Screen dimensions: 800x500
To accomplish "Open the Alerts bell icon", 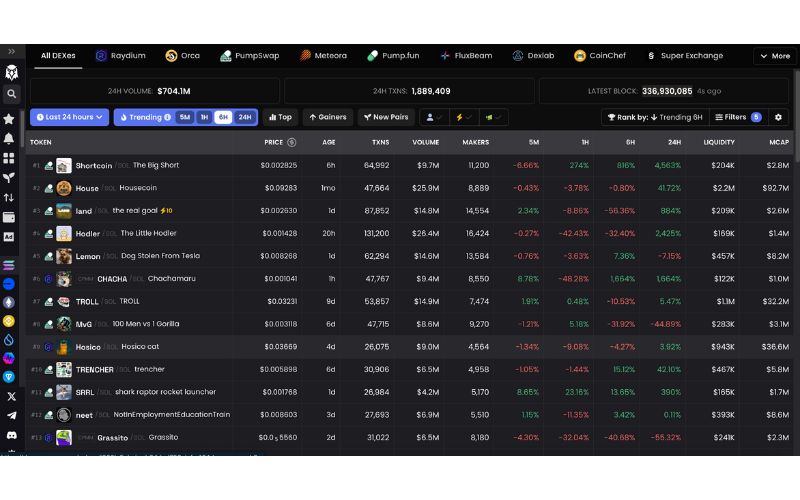I will click(9, 138).
